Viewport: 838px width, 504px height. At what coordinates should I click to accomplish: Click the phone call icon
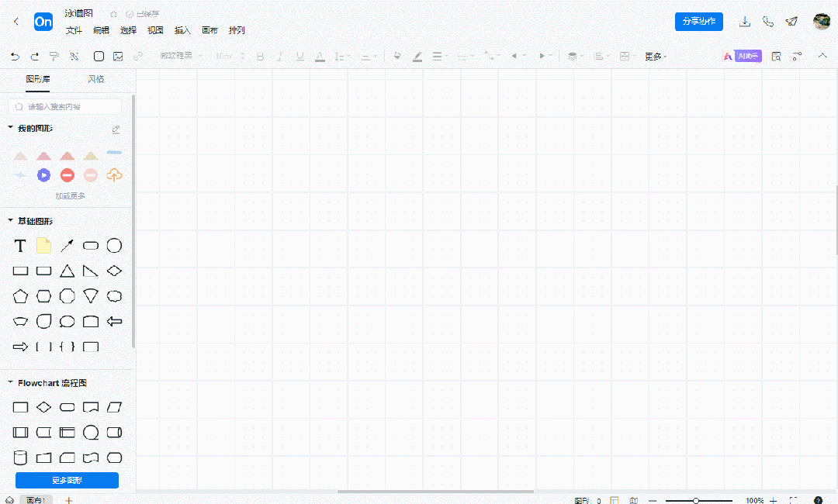[x=768, y=22]
